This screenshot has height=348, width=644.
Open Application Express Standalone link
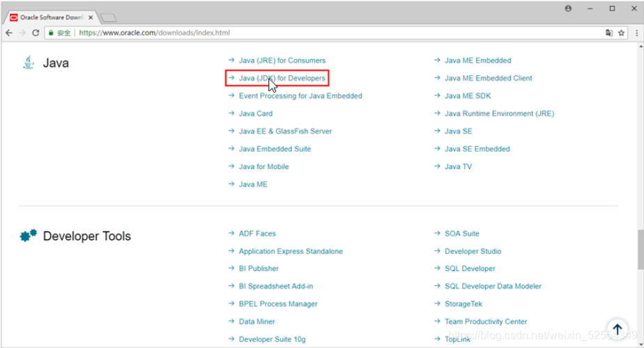[291, 251]
